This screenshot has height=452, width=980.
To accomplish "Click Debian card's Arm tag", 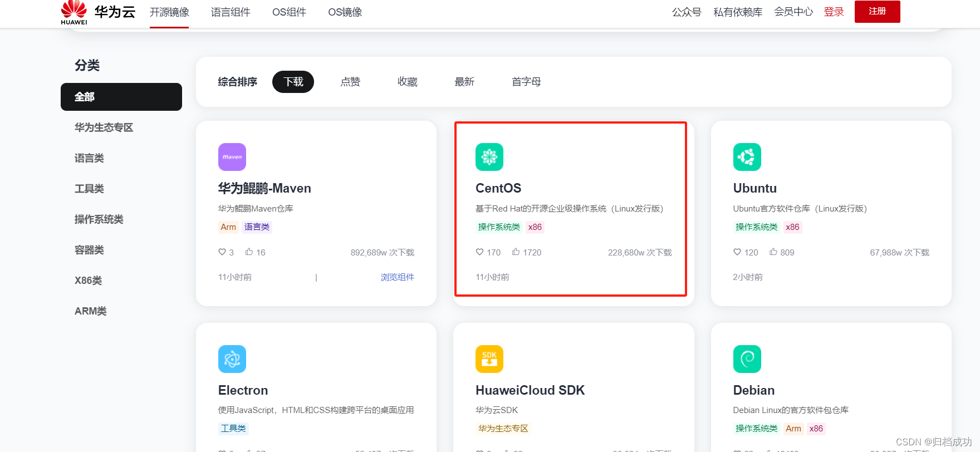I will [793, 429].
